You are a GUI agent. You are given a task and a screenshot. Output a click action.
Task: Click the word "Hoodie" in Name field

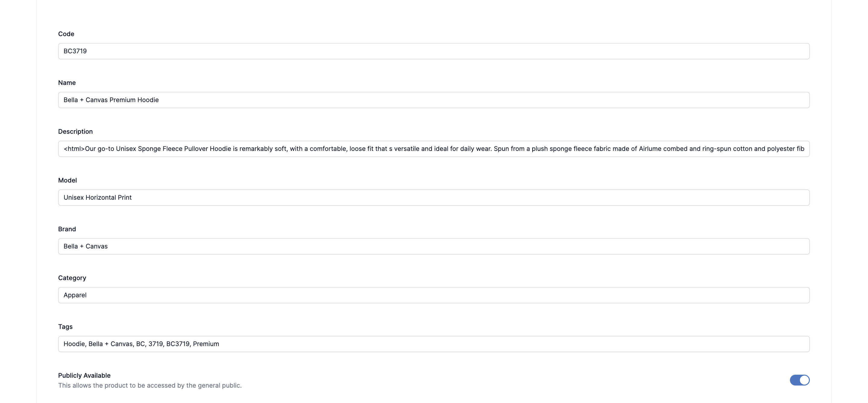pyautogui.click(x=148, y=100)
